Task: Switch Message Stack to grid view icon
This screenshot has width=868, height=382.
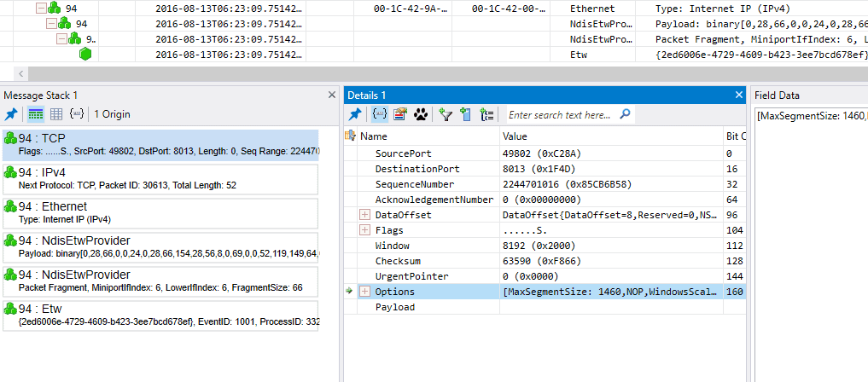Action: pos(56,114)
